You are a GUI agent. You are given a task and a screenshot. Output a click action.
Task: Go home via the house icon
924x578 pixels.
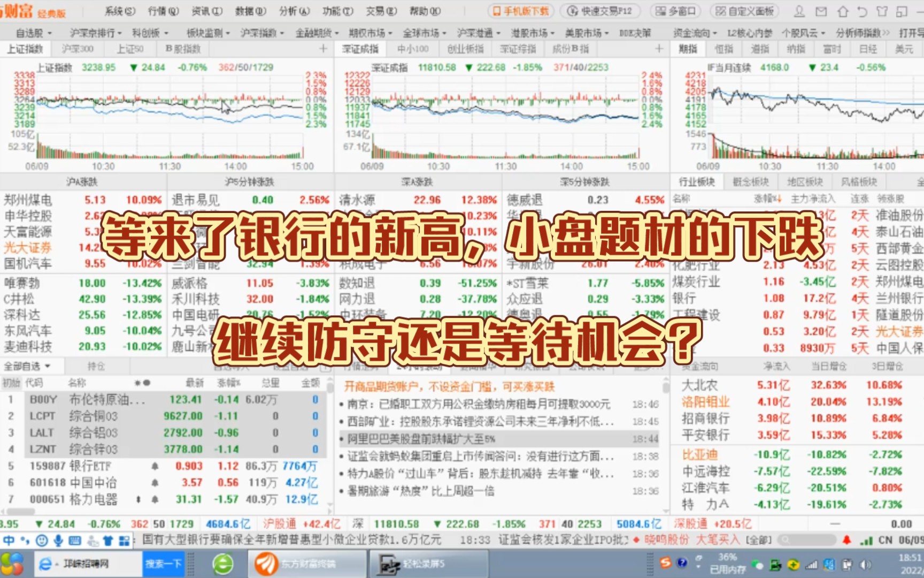click(843, 11)
